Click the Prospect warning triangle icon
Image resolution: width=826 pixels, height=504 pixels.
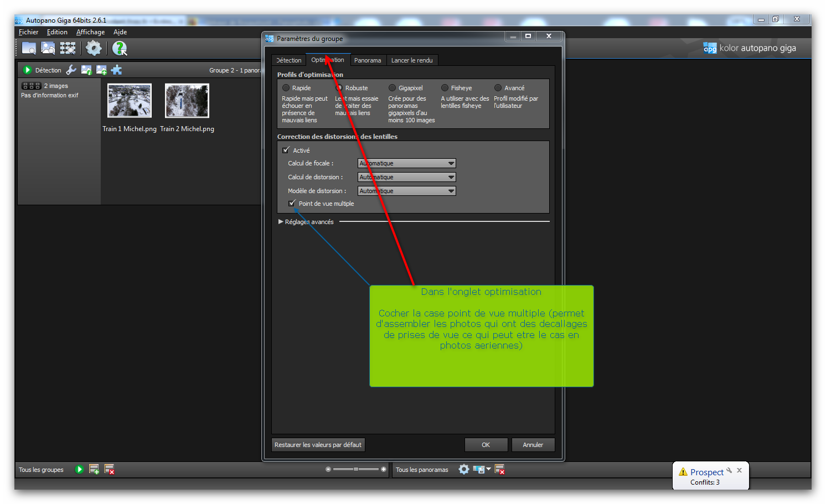click(683, 472)
